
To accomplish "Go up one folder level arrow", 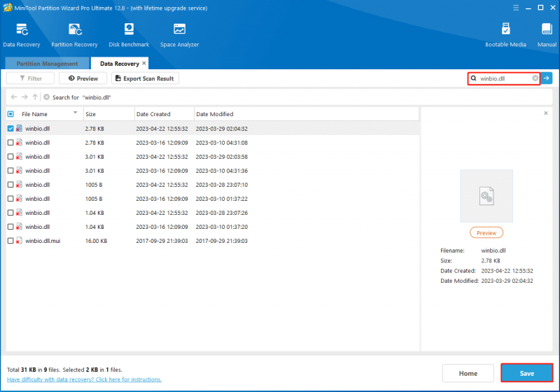I will tap(35, 97).
